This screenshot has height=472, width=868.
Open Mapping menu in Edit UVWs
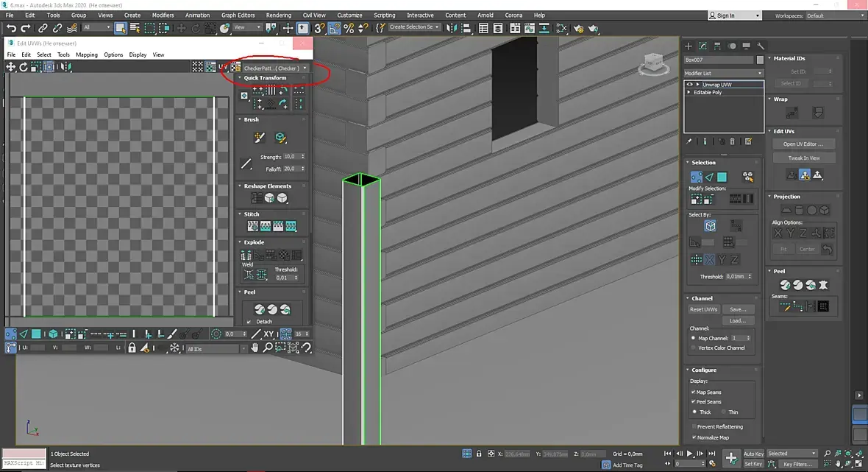click(86, 54)
